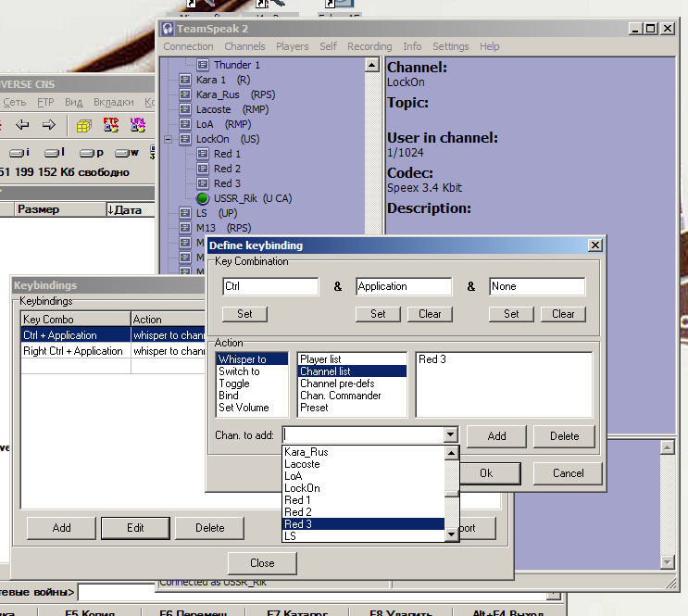
Task: Click the Red 1 subchannel icon
Action: (203, 154)
